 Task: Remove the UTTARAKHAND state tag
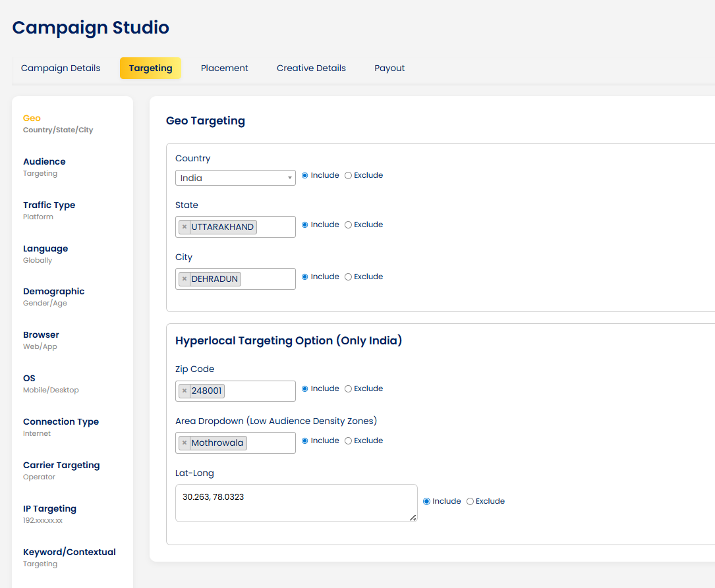click(185, 227)
